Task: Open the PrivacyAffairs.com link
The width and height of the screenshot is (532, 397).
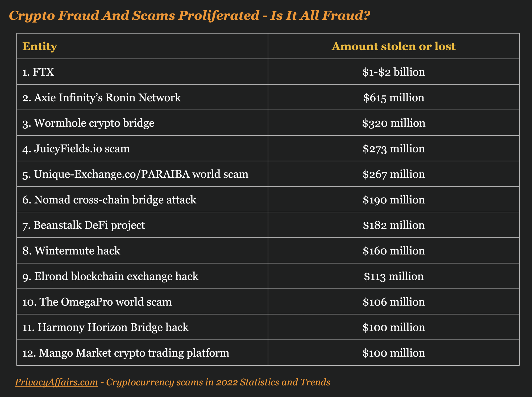Action: [x=56, y=382]
